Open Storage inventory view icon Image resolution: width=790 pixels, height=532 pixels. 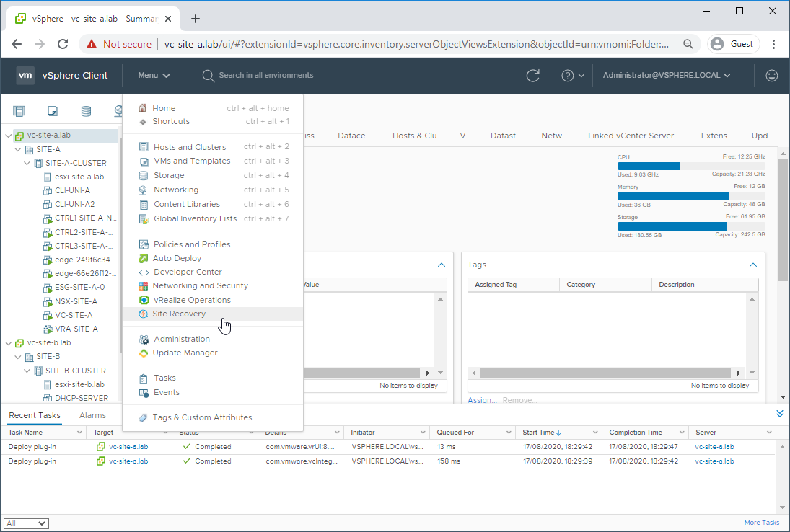[86, 111]
